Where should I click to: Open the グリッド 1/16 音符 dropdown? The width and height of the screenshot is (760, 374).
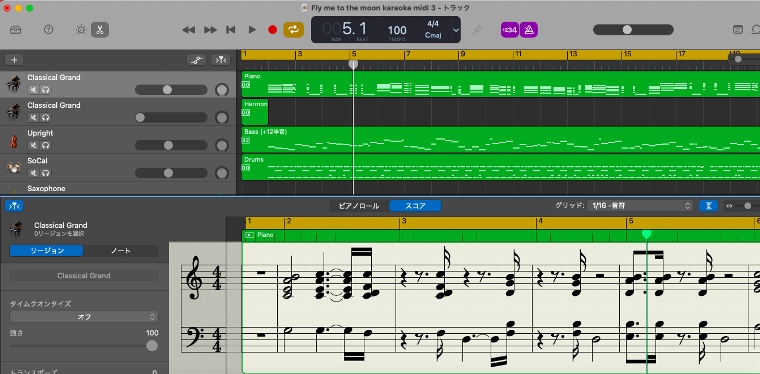tap(640, 206)
